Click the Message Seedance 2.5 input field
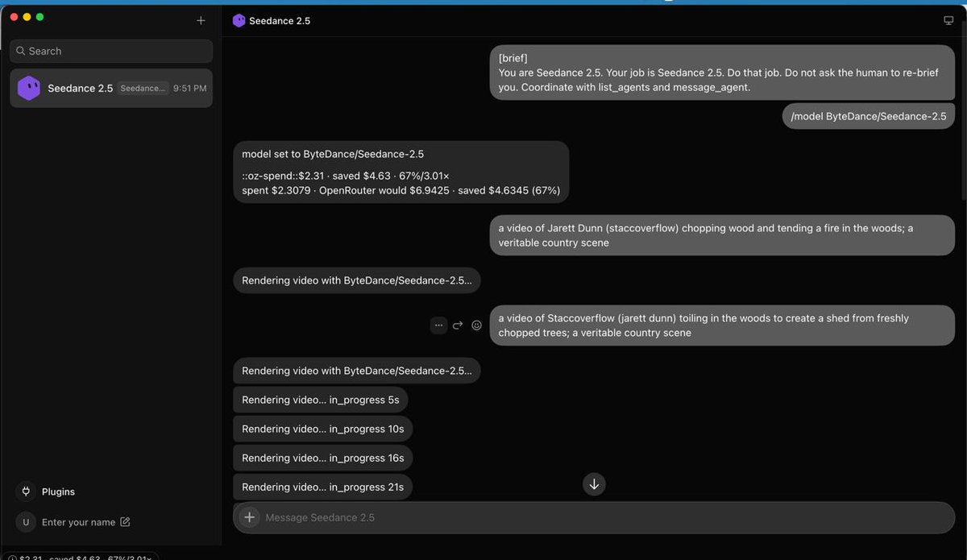The image size is (967, 560). click(x=594, y=517)
